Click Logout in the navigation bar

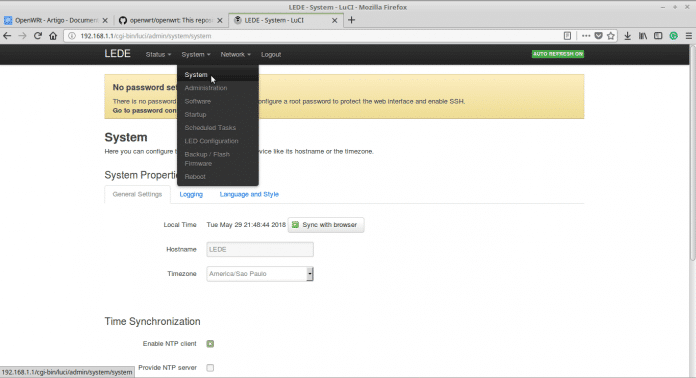271,54
